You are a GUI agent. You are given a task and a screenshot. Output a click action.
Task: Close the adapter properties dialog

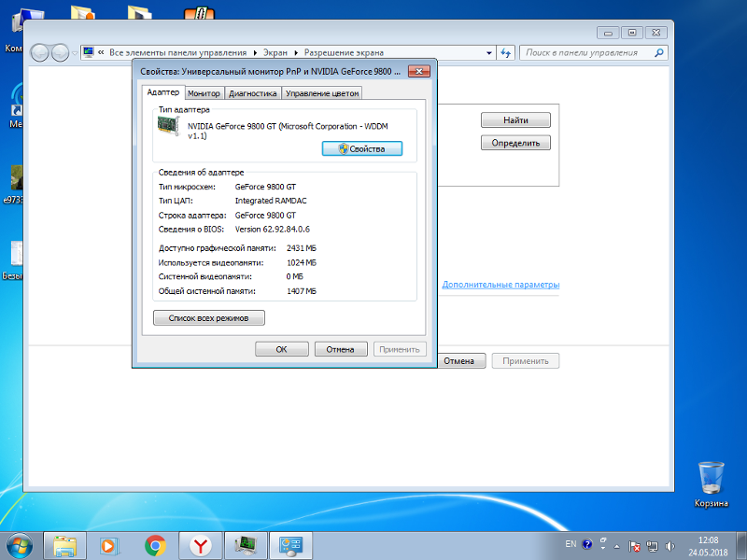[x=419, y=72]
